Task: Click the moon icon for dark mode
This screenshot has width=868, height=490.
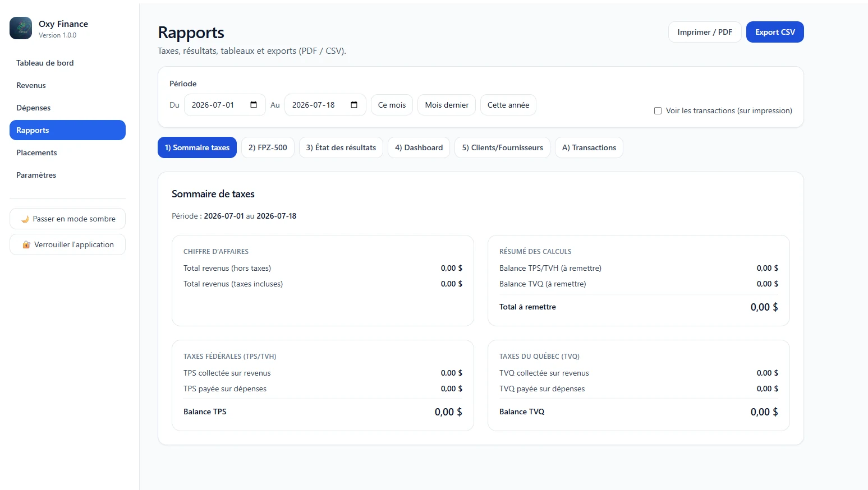Action: [x=25, y=219]
